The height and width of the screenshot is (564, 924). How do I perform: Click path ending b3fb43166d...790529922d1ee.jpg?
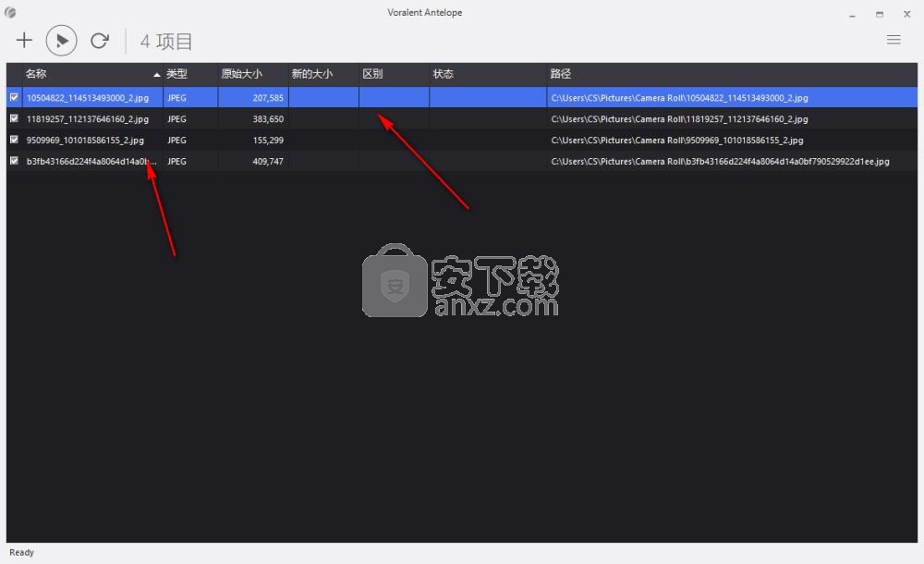pyautogui.click(x=720, y=162)
